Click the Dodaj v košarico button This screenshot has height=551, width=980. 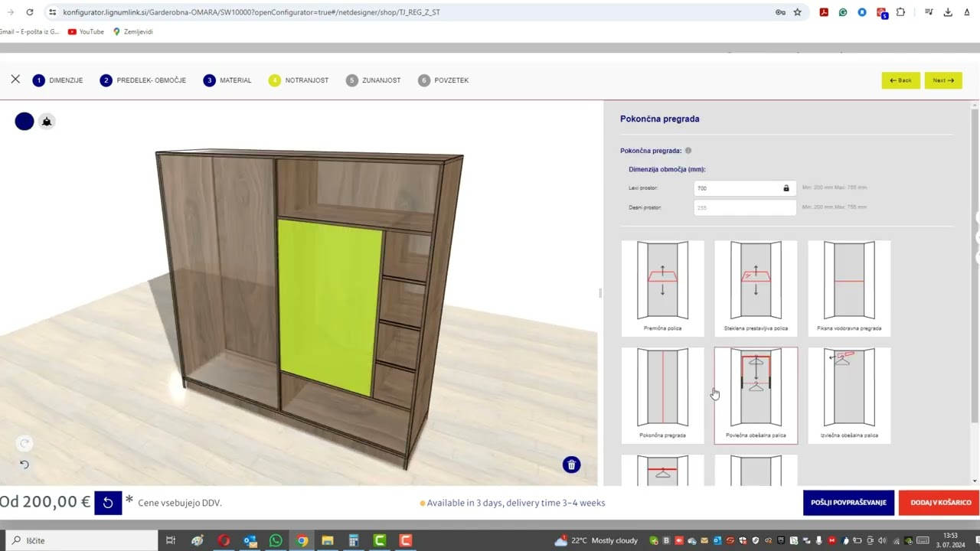[x=940, y=503]
